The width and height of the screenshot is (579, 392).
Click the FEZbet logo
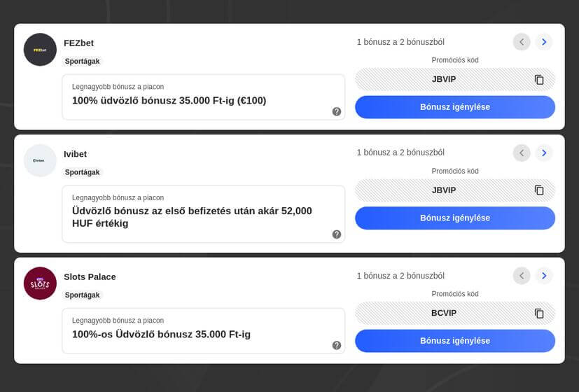click(40, 50)
